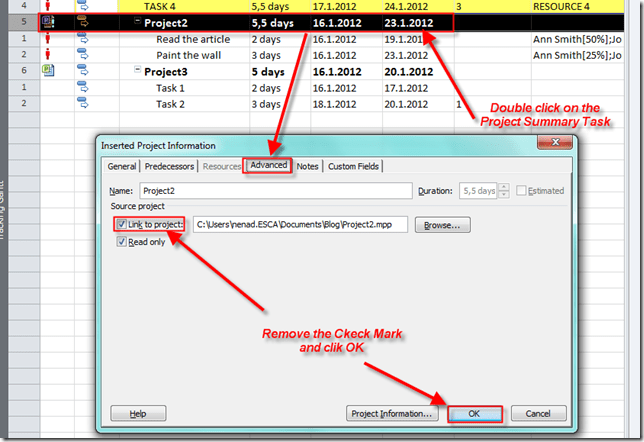Open the Predecessors tab
Viewport: 644px width, 442px height.
tap(168, 166)
